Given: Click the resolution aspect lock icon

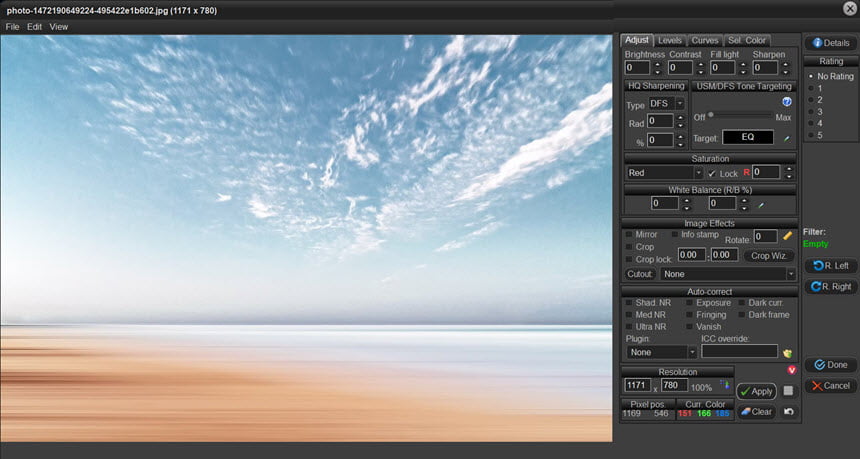Looking at the screenshot, I should tap(725, 386).
